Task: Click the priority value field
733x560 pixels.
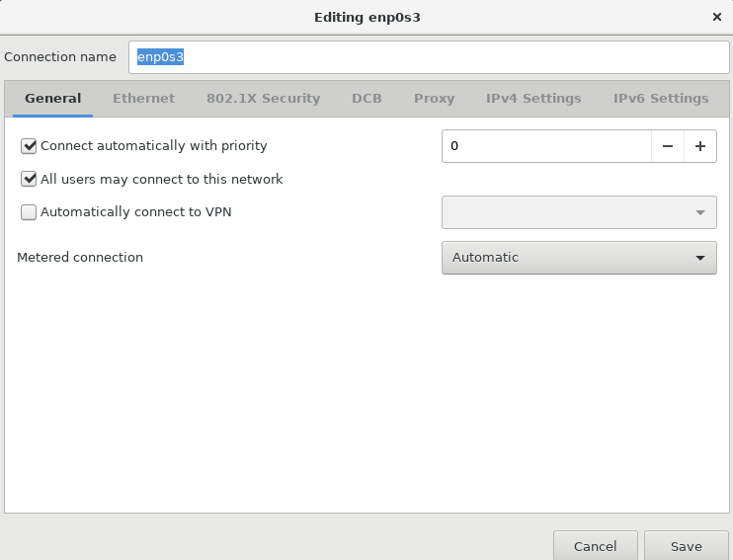Action: click(x=546, y=146)
